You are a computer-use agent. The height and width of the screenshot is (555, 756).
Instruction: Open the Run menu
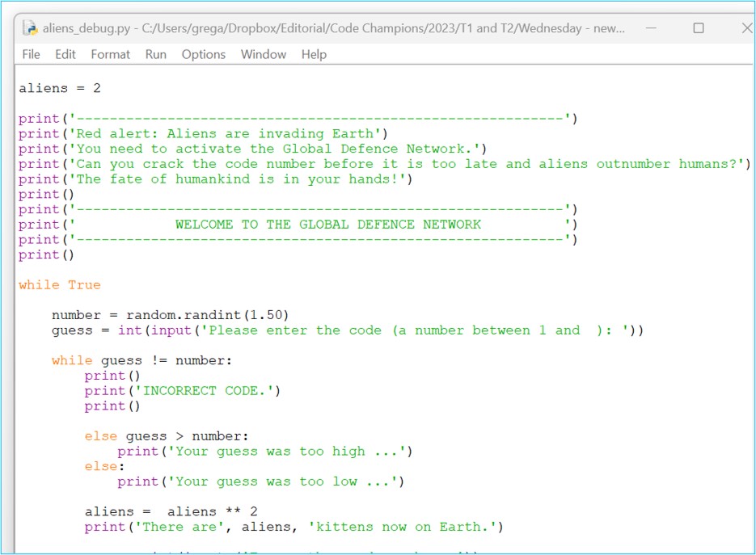[156, 54]
